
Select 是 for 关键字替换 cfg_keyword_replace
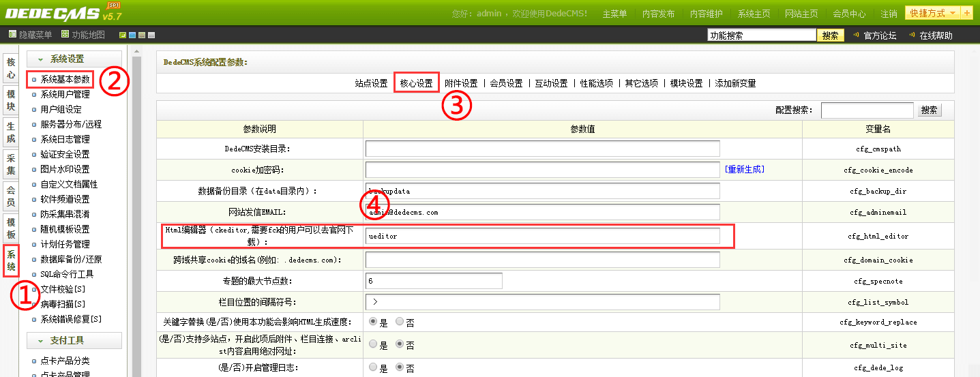click(x=373, y=321)
